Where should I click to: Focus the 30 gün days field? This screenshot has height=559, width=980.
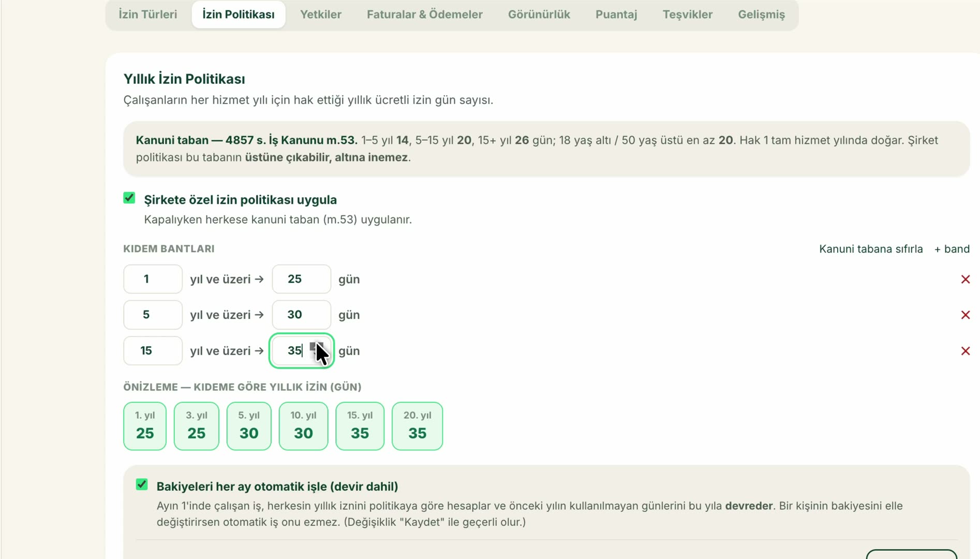click(302, 315)
